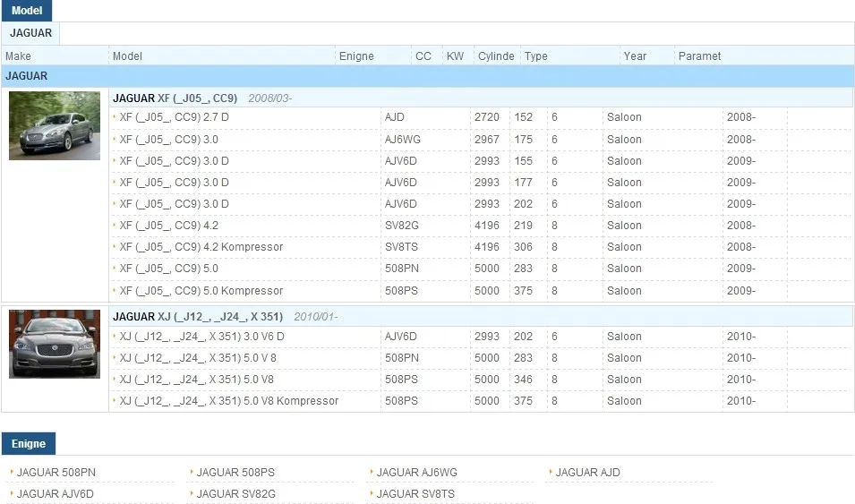This screenshot has height=504, width=855.
Task: Open XJ (_J12_, _J24_, X 351) 5.0 V 8 model
Action: [198, 358]
